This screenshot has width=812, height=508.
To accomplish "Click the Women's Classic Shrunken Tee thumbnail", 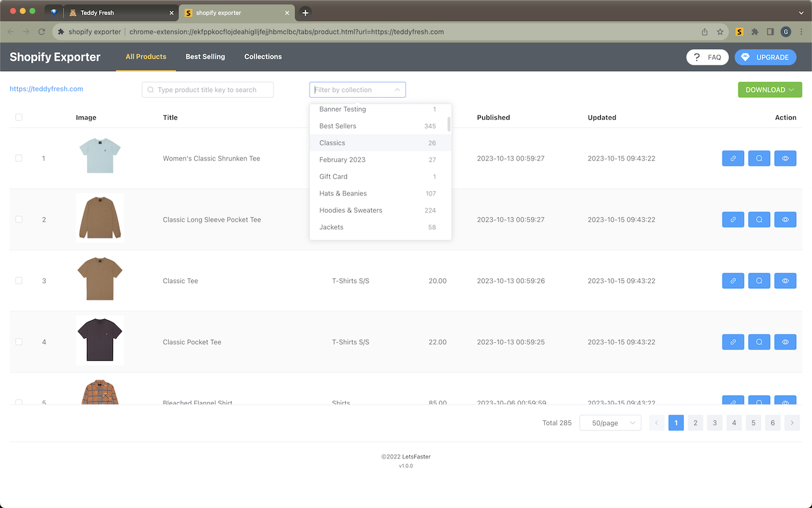I will (x=100, y=156).
